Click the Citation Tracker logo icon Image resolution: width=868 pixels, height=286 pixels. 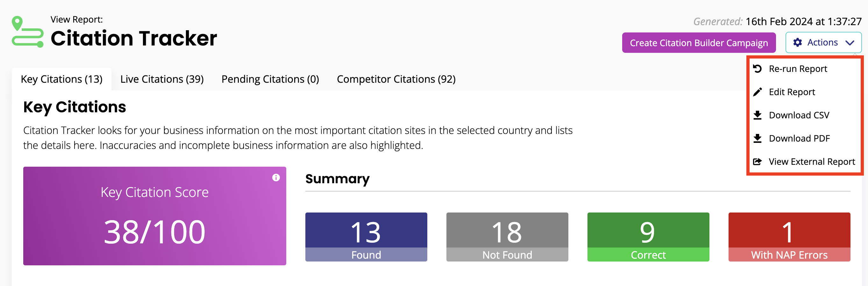(x=28, y=31)
